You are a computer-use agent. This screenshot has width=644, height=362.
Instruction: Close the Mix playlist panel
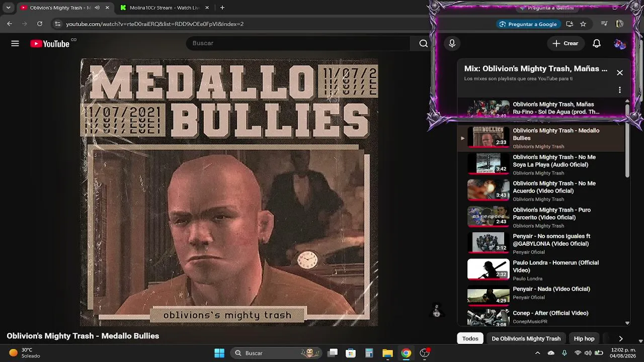coord(620,72)
